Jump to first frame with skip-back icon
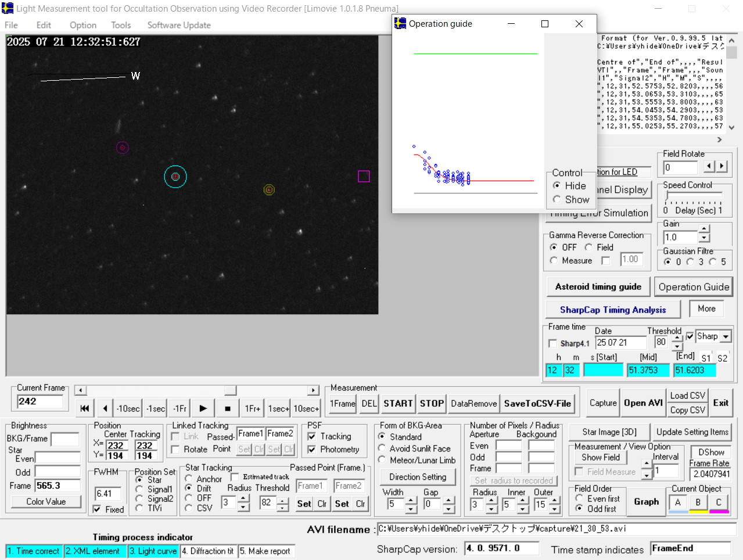The height and width of the screenshot is (560, 743). point(85,408)
